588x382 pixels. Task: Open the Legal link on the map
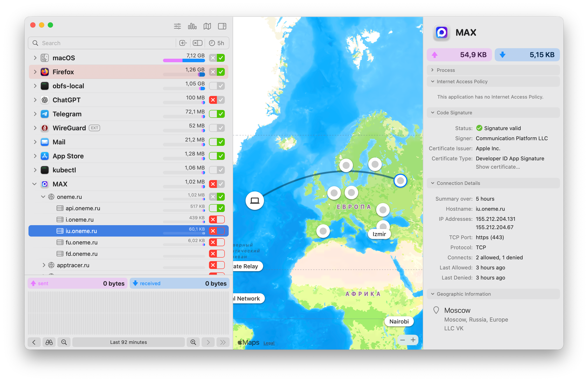coord(269,343)
